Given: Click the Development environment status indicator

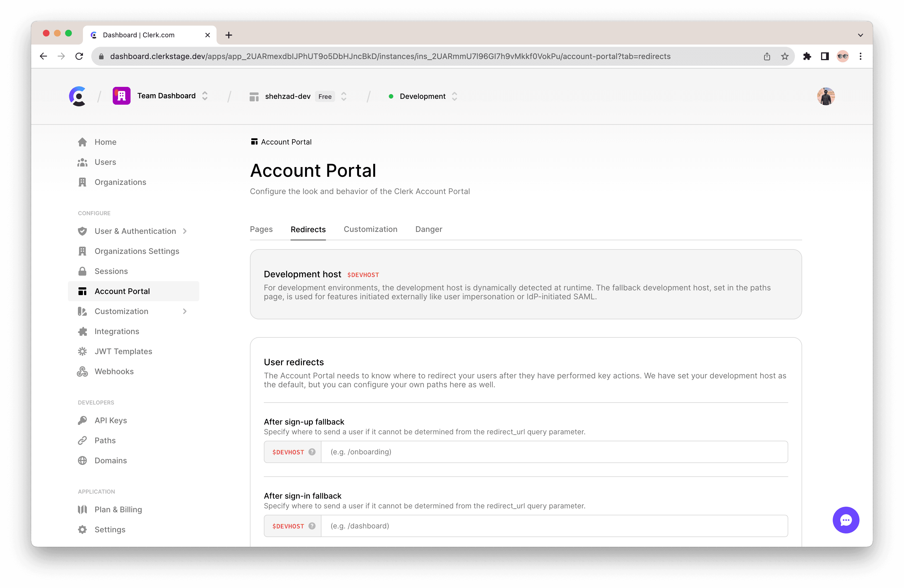Looking at the screenshot, I should click(x=391, y=96).
